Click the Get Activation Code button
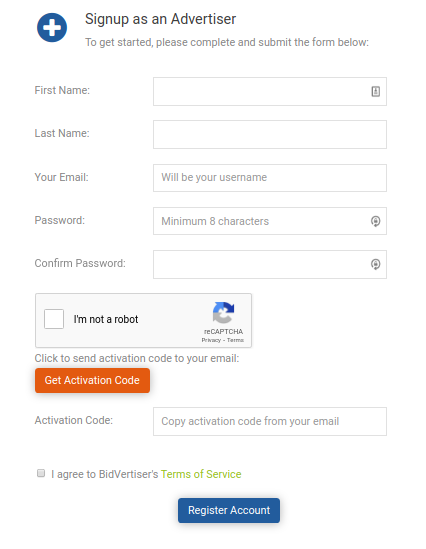Image resolution: width=426 pixels, height=549 pixels. pyautogui.click(x=92, y=380)
